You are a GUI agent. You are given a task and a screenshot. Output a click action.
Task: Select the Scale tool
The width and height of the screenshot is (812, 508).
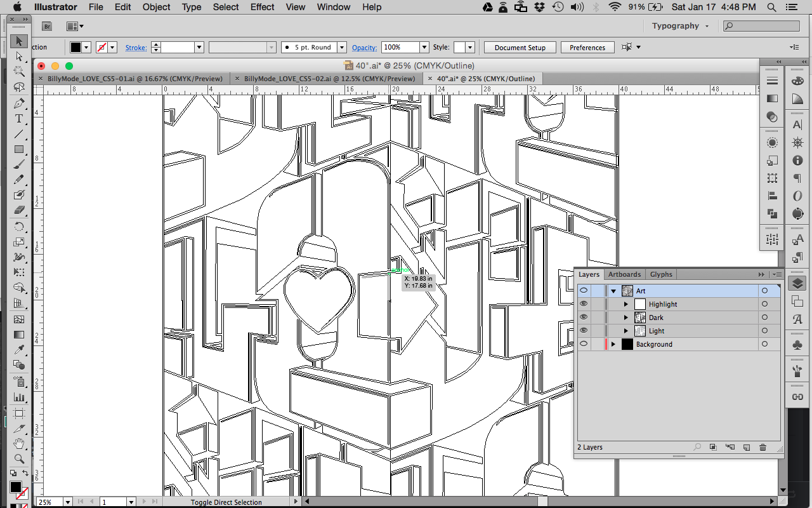[x=18, y=242]
